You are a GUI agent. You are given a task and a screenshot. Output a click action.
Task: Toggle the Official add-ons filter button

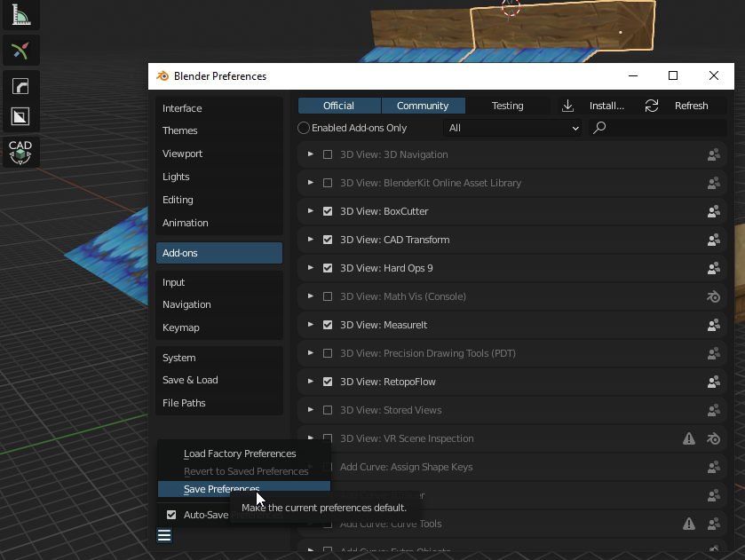point(339,106)
